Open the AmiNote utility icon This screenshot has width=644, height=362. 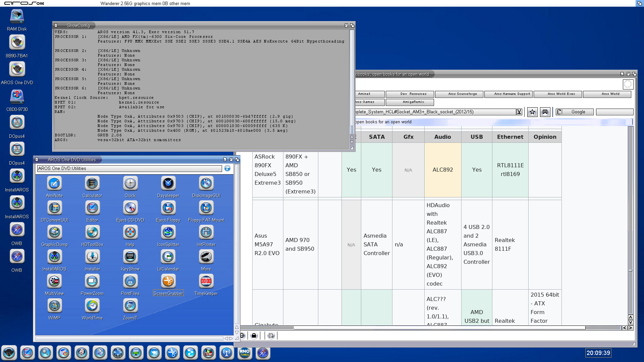pos(54,183)
